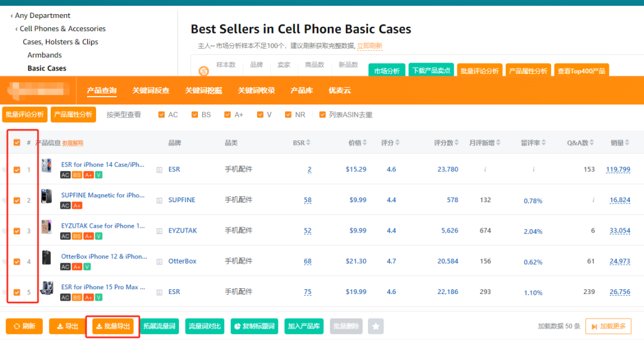Uncheck row 1 ESR checkbox

pos(17,169)
